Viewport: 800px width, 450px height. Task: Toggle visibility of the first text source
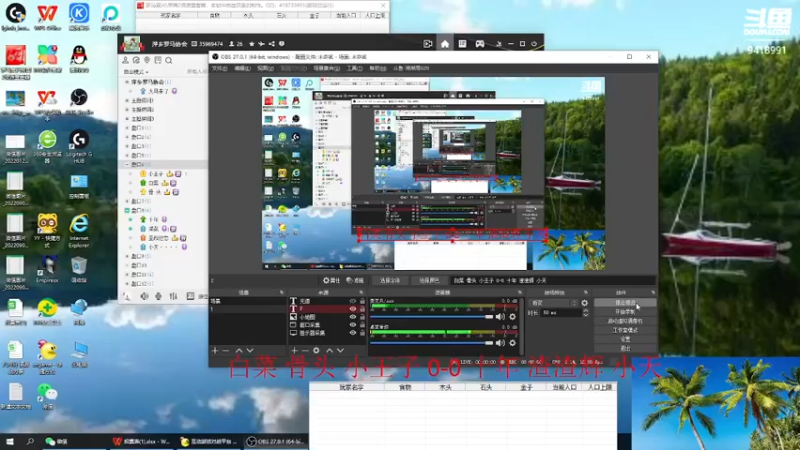click(353, 301)
